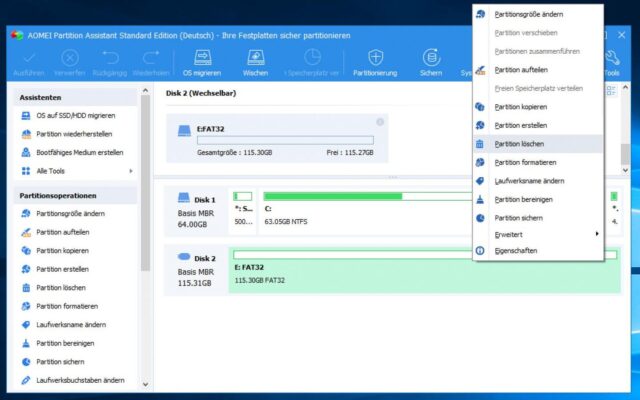Click the Gesamtgröße : 115.30GB text
Viewport: 640px width, 400px height.
point(235,153)
